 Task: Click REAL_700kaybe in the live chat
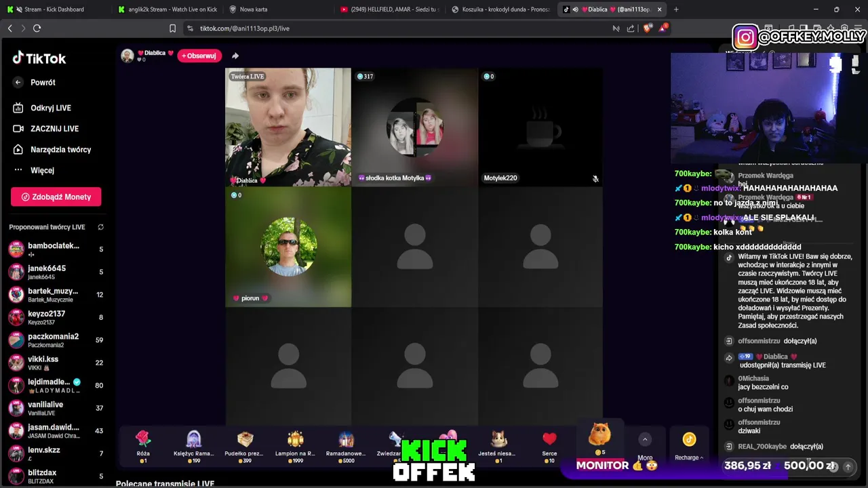pyautogui.click(x=762, y=447)
